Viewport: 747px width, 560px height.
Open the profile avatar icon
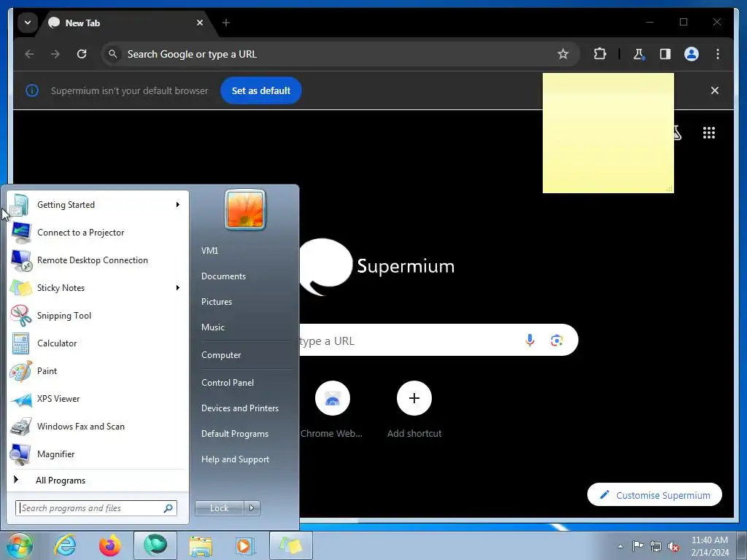tap(692, 54)
